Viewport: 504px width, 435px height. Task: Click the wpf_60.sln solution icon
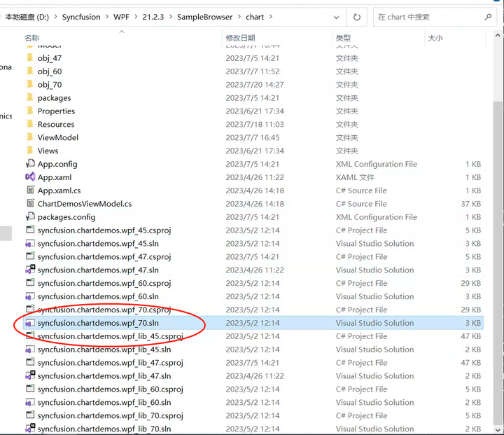(x=30, y=296)
